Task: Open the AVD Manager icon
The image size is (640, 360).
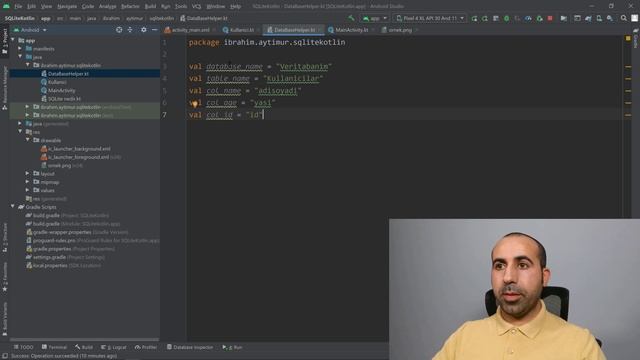Action: point(599,18)
